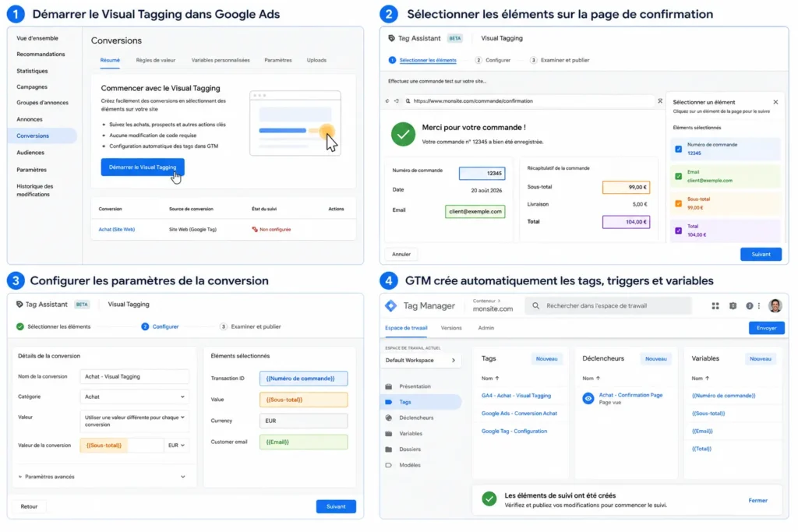
Task: Click the X icon right of the confirmation URL
Action: pyautogui.click(x=660, y=101)
